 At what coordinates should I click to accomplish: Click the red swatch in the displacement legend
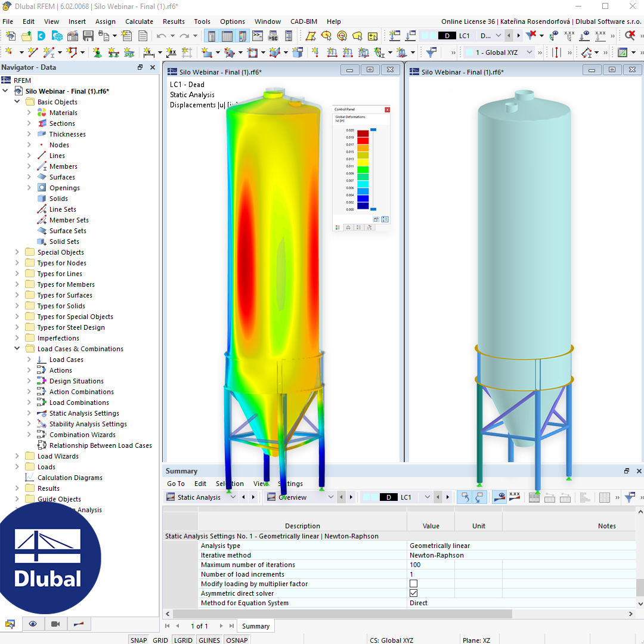click(x=363, y=141)
